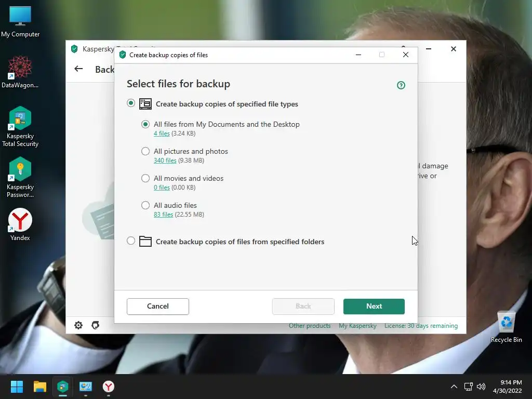Image resolution: width=532 pixels, height=399 pixels.
Task: Open Kaspersky Total Security desktop shortcut
Action: 20,127
